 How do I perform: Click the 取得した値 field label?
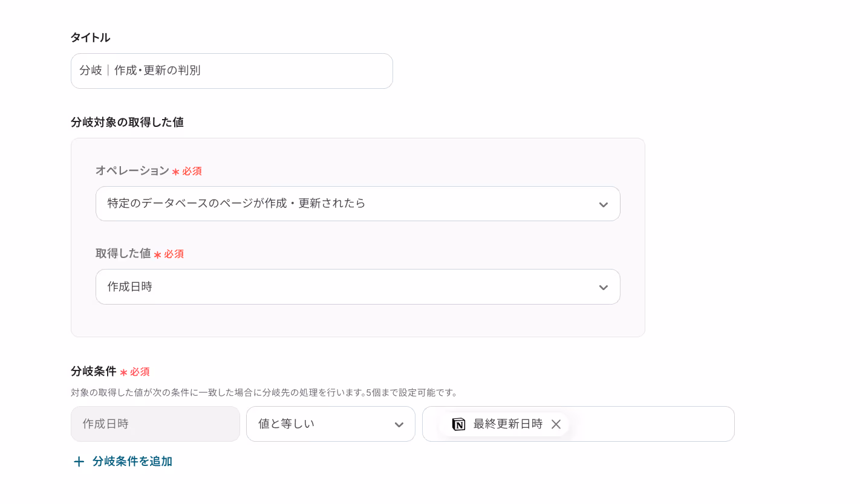coord(123,254)
